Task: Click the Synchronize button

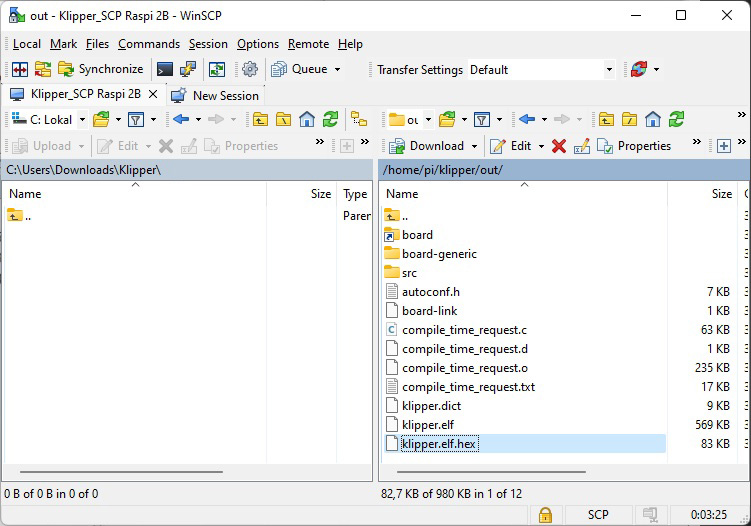Action: coord(101,69)
